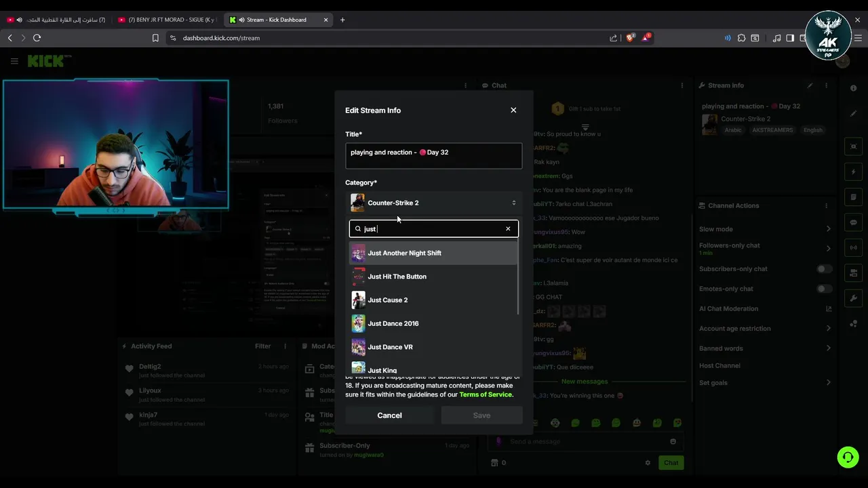Click the Kick logo
The image size is (868, 488).
pos(49,61)
